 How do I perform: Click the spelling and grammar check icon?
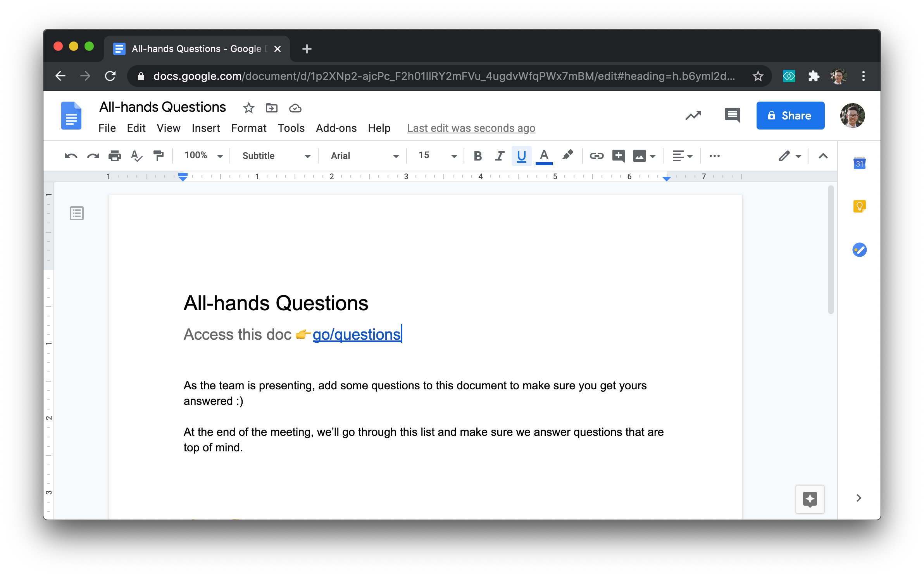pyautogui.click(x=136, y=156)
